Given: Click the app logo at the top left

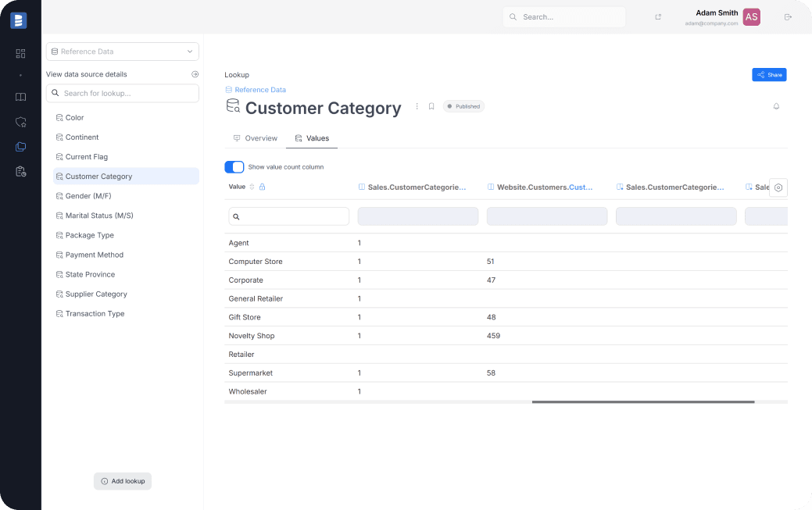Looking at the screenshot, I should 17,20.
